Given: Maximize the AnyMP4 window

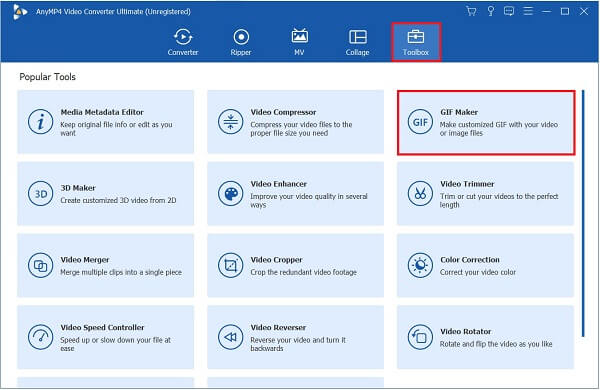Looking at the screenshot, I should [565, 11].
